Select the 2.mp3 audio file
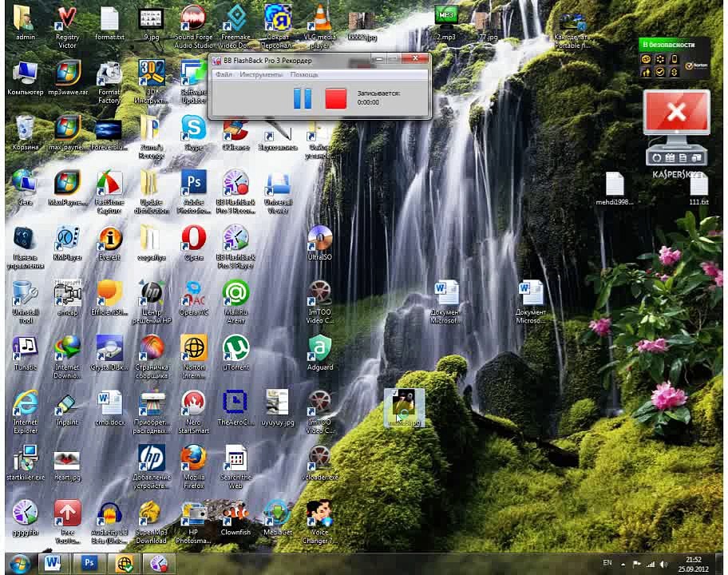This screenshot has width=728, height=575. pos(445,22)
